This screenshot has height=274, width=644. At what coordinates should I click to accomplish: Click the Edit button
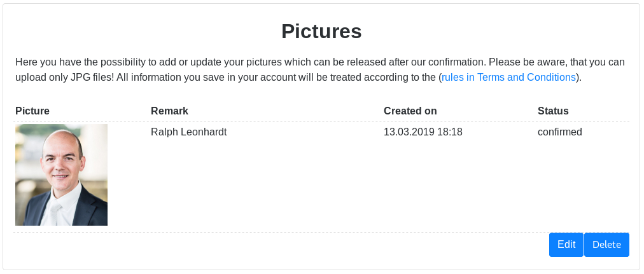click(566, 245)
